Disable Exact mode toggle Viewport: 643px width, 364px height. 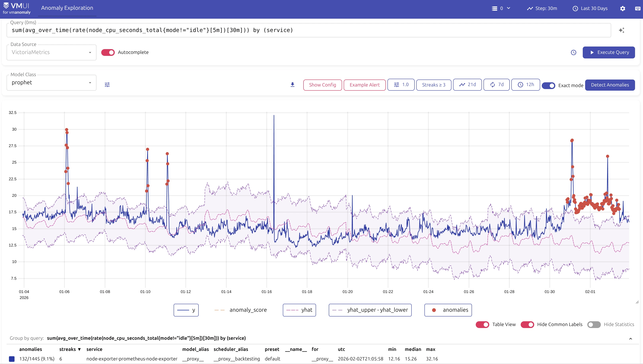(x=548, y=85)
